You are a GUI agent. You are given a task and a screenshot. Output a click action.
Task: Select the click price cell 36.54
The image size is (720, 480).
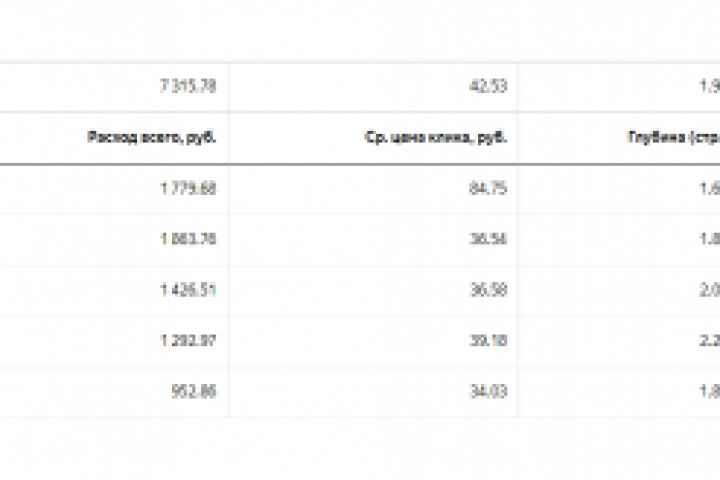pyautogui.click(x=490, y=240)
